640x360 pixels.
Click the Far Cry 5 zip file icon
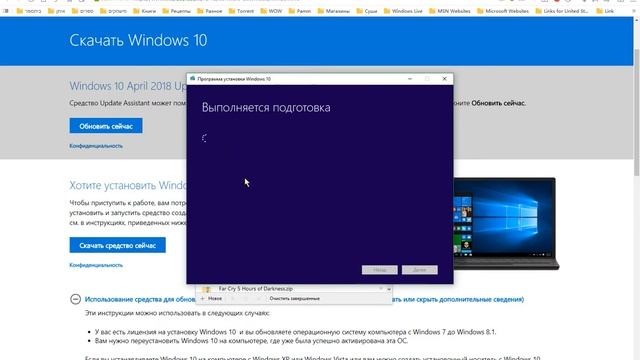coord(206,289)
